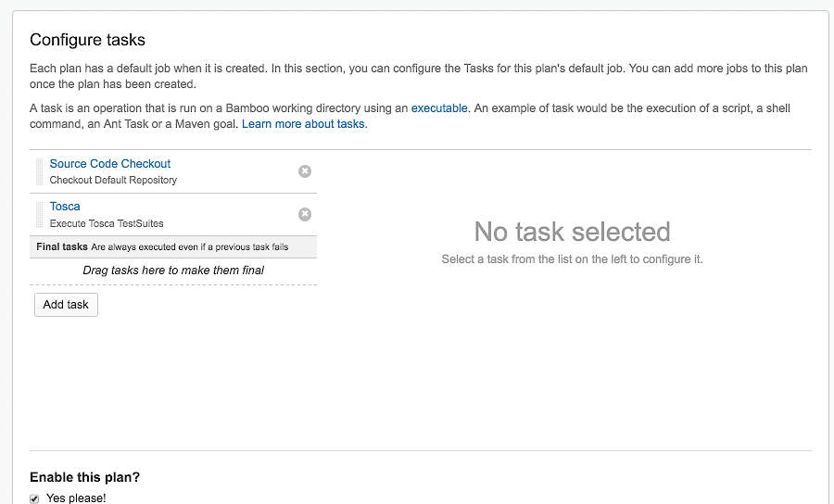Click the No task selected heading

click(x=572, y=232)
